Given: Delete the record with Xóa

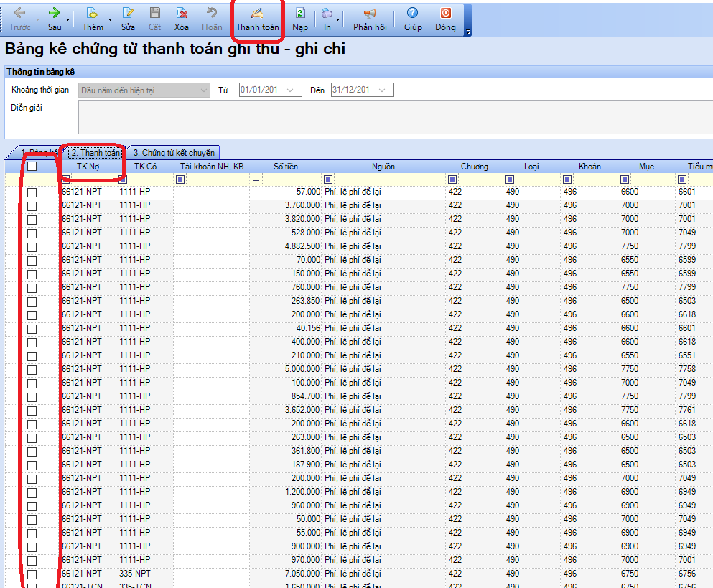Looking at the screenshot, I should coord(182,19).
